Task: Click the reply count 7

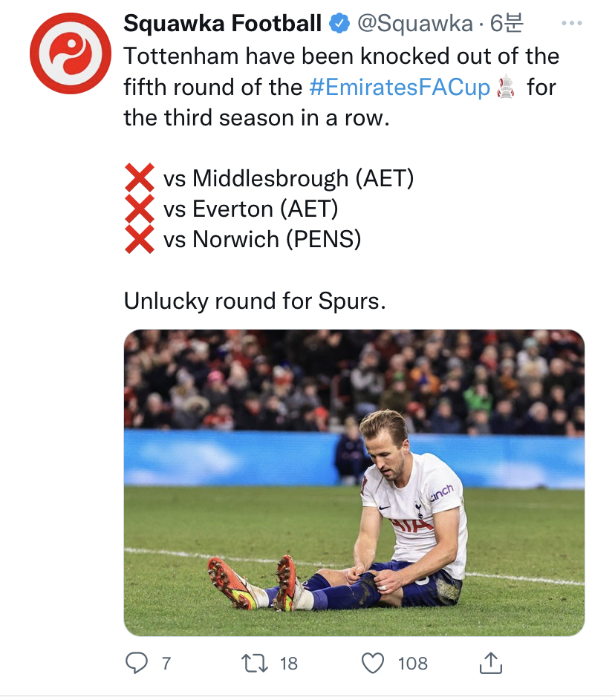Action: pos(166,664)
